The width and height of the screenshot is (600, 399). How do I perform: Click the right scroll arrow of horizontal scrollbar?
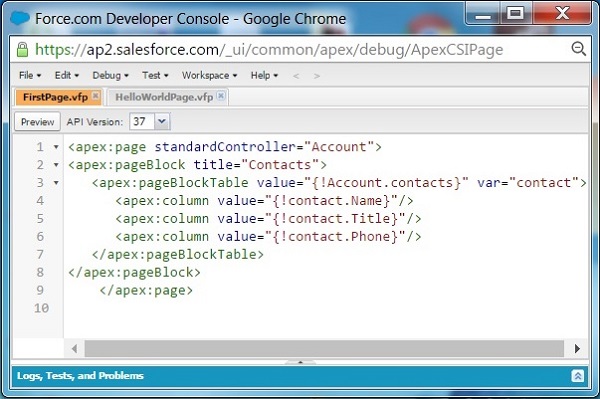pos(577,349)
